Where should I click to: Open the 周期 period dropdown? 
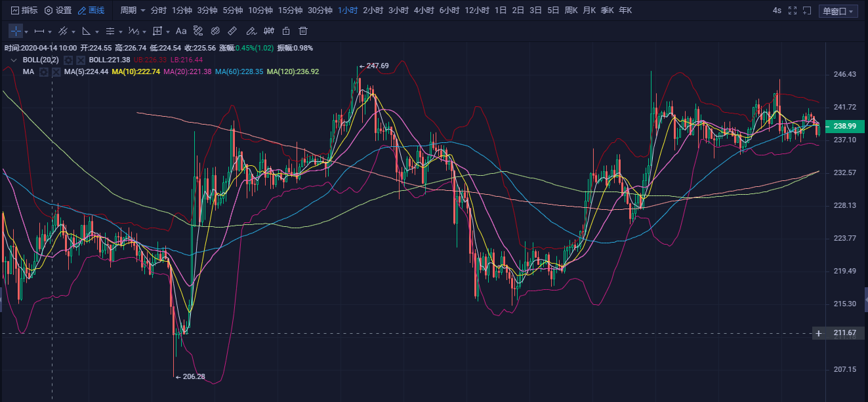(x=133, y=10)
